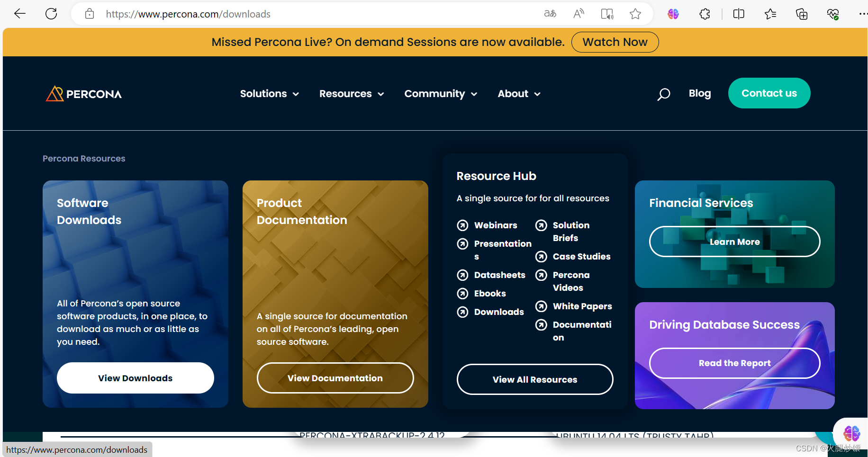Go back using the browser back arrow
Screen dimensions: 868x457
click(x=20, y=14)
